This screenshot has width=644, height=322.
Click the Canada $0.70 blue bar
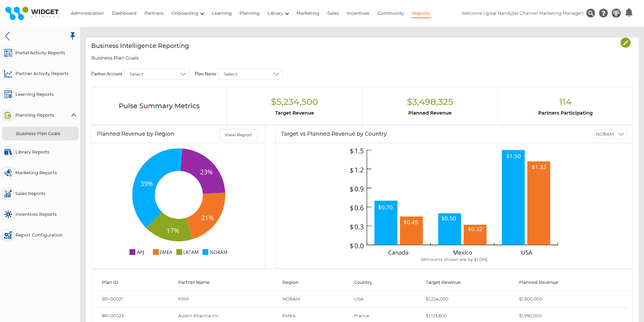(386, 223)
